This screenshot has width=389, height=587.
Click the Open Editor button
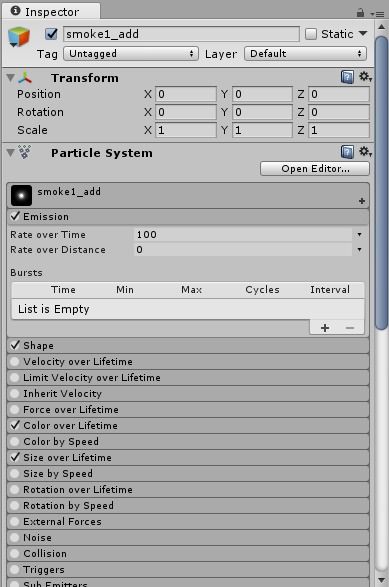click(315, 168)
